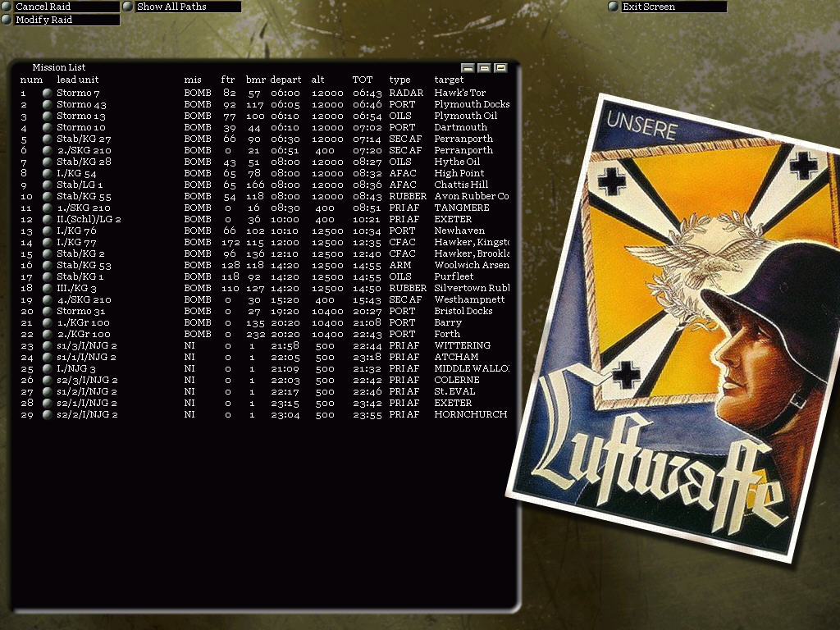Pick mission 27 bullet s1/2/I/NJG 2

(47, 391)
